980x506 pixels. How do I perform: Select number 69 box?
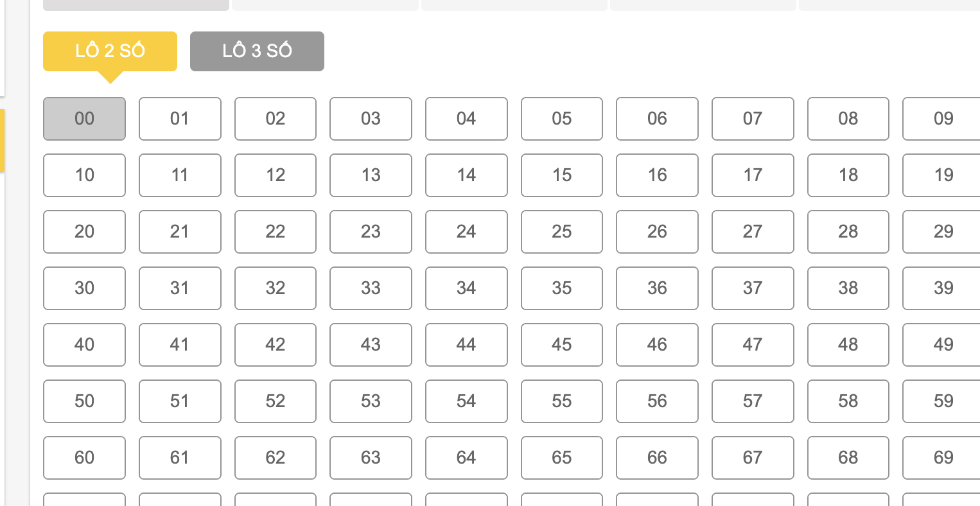[x=942, y=458]
